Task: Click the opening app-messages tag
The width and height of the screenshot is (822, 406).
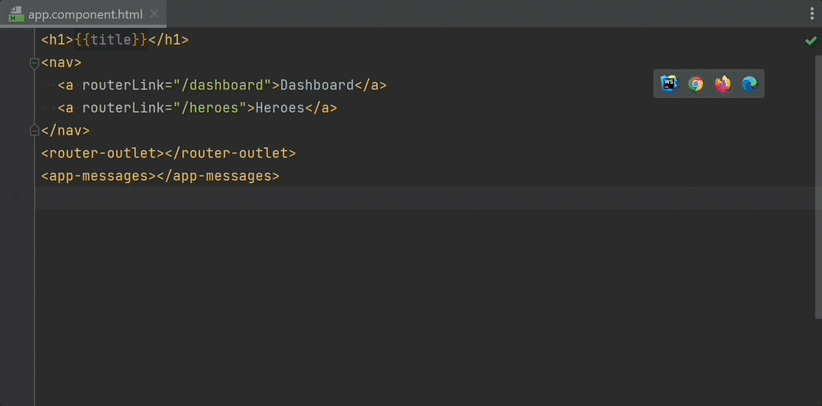Action: (99, 176)
